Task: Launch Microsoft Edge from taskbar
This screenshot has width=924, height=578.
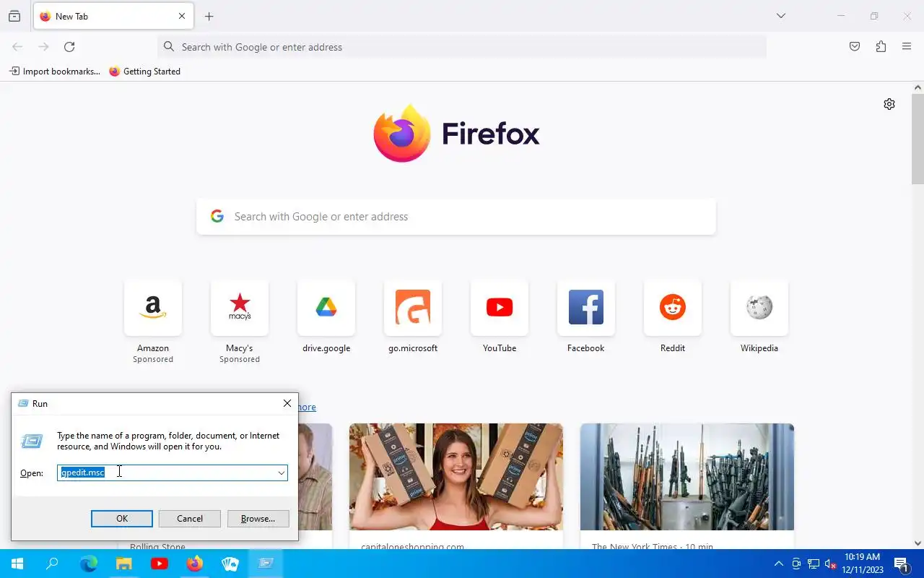Action: [x=89, y=564]
